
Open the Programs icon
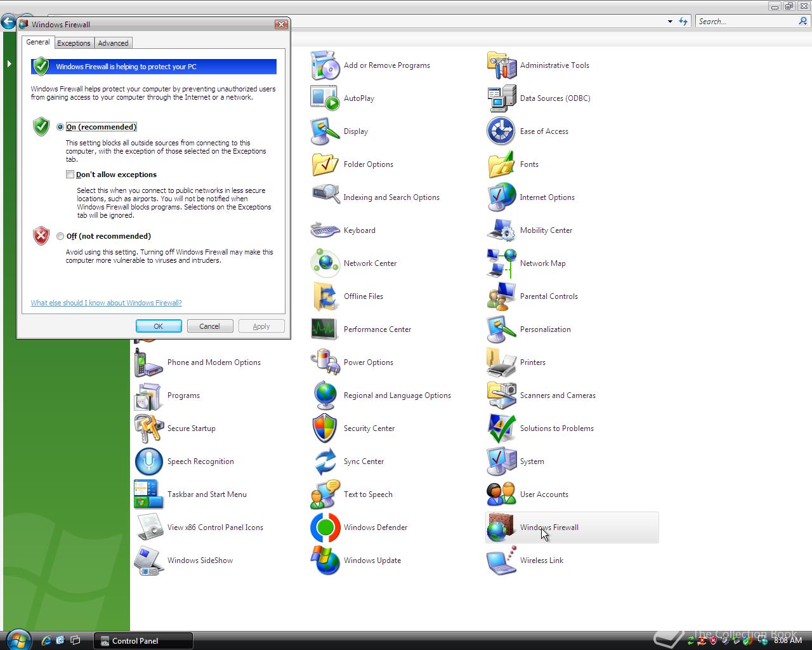tap(148, 395)
